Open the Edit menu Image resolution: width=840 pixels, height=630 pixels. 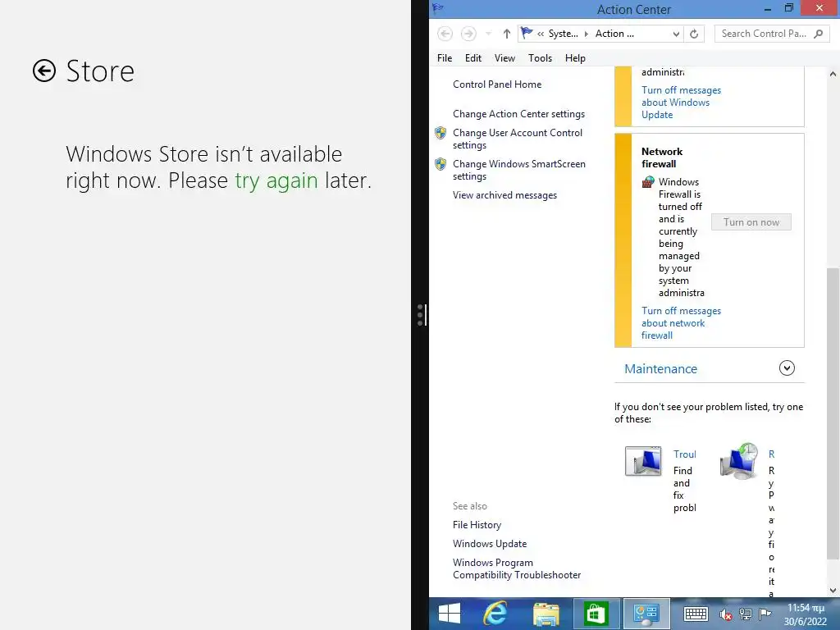[473, 58]
